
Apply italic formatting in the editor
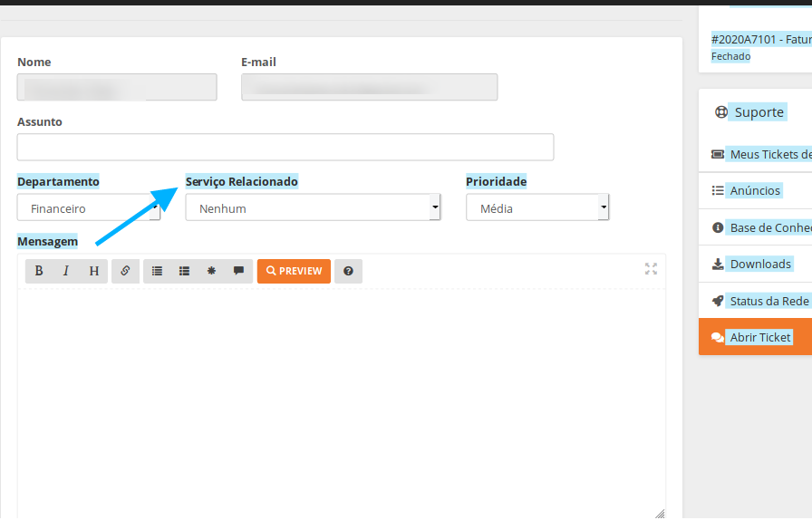pos(66,271)
